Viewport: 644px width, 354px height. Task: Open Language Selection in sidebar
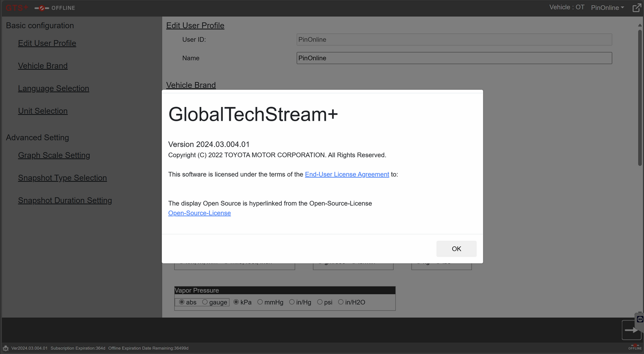pos(53,88)
